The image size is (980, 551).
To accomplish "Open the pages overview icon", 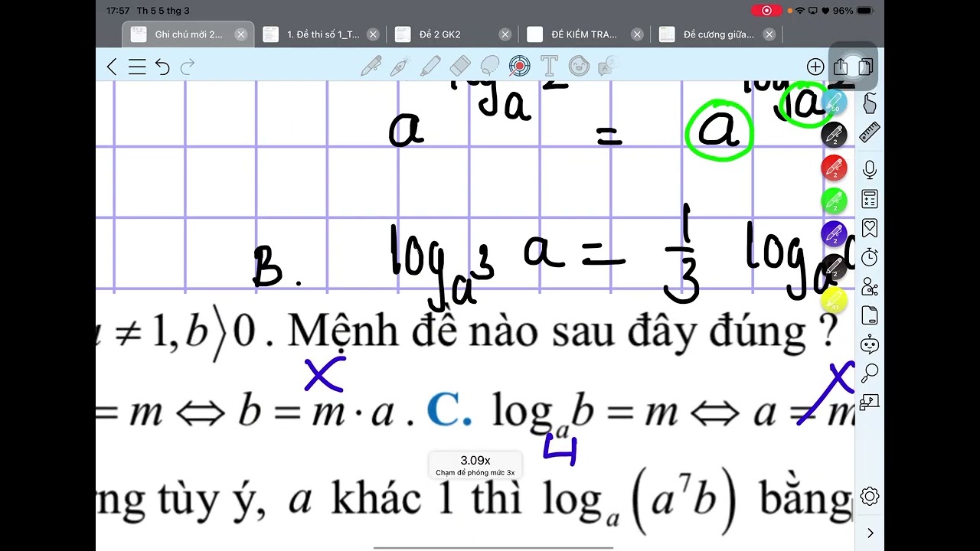I will (865, 67).
